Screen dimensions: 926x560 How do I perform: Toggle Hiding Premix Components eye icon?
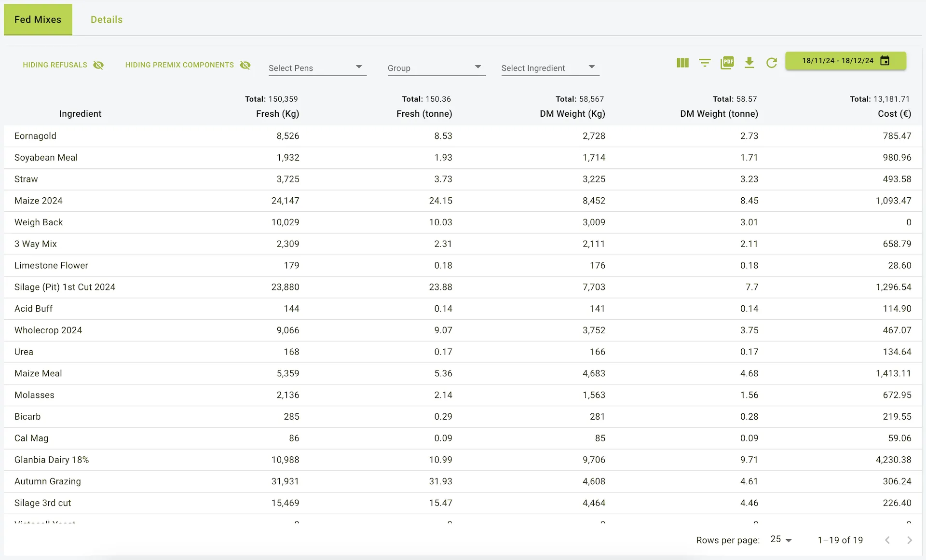tap(245, 65)
